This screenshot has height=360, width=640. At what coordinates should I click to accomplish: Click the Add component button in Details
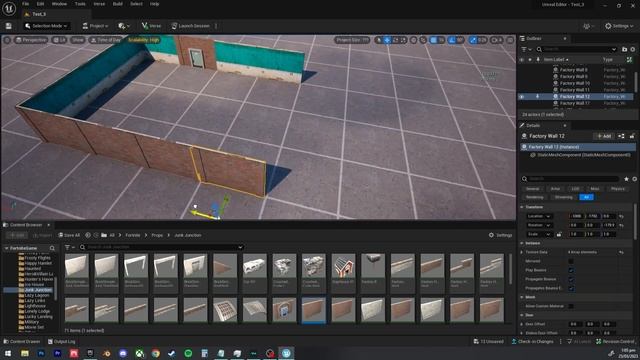pyautogui.click(x=604, y=136)
